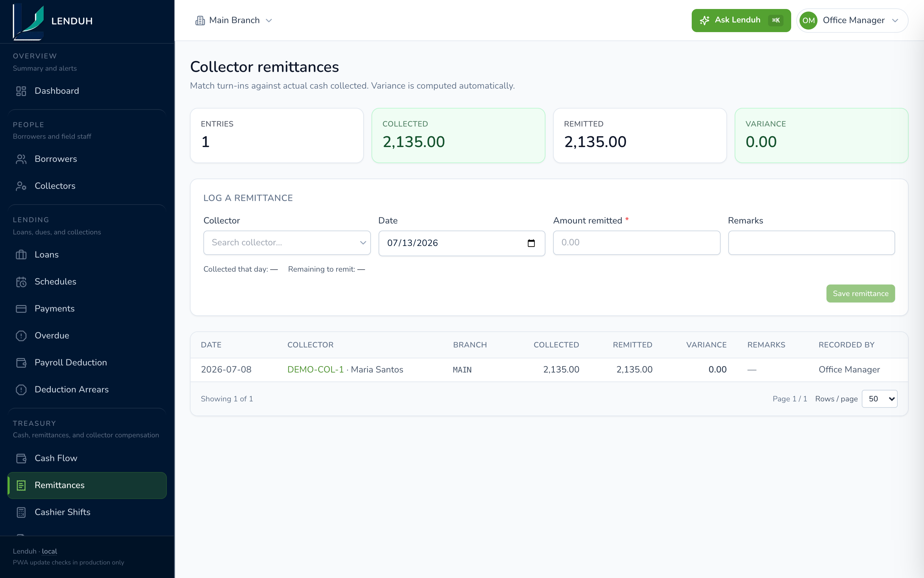Click the Remittances receipt icon
The height and width of the screenshot is (578, 924).
click(x=21, y=485)
